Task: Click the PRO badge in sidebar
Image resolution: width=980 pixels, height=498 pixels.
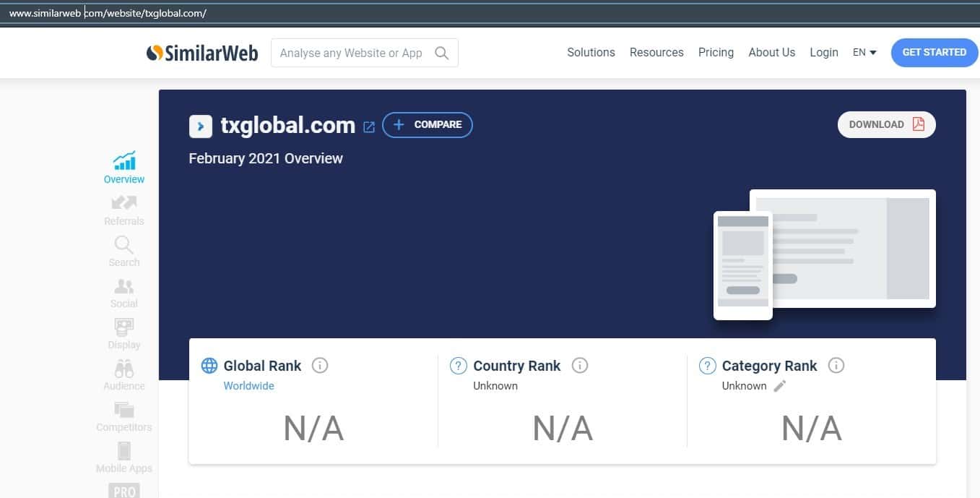Action: pos(124,490)
